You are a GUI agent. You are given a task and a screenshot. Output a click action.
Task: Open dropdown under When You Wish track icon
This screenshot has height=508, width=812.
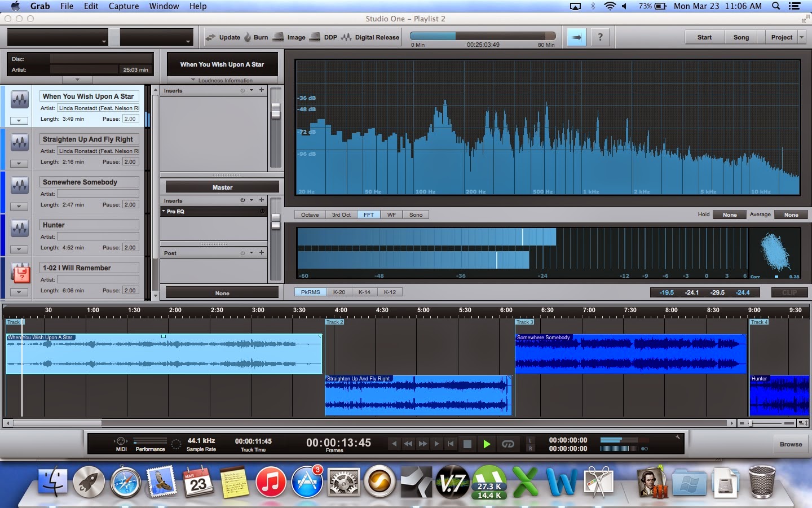click(19, 120)
